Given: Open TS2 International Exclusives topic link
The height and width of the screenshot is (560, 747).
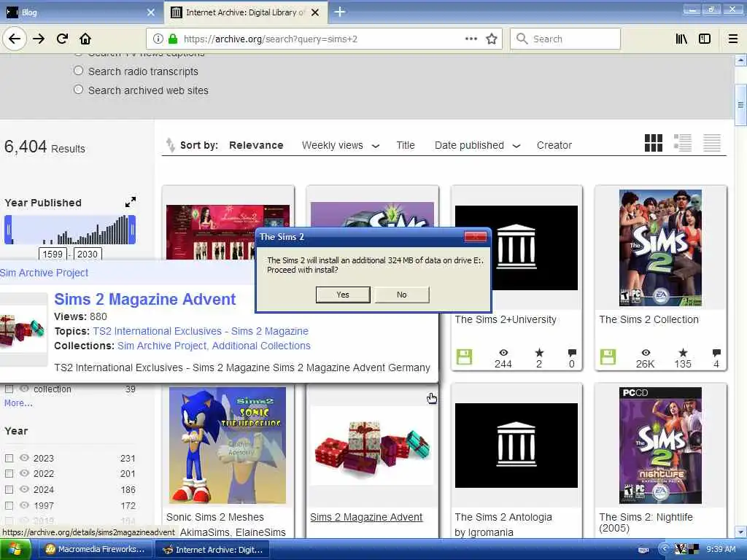Looking at the screenshot, I should click(x=201, y=331).
